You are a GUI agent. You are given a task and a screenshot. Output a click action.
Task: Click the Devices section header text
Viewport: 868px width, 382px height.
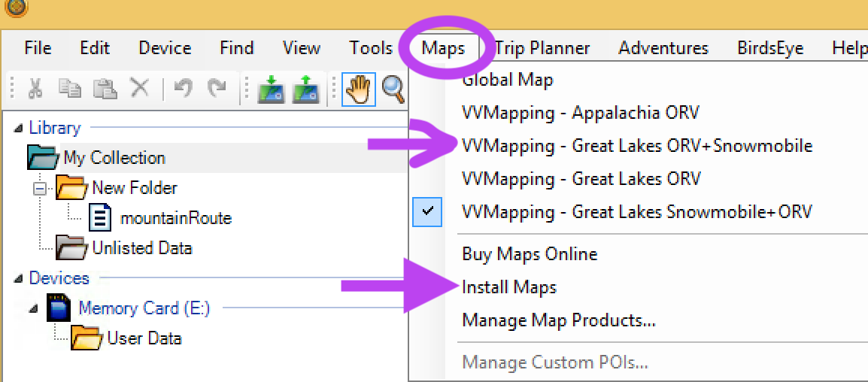59,278
